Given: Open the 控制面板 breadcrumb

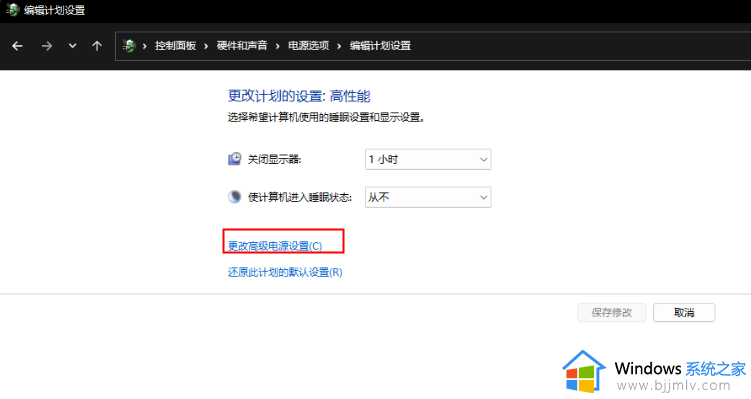Looking at the screenshot, I should coord(175,46).
